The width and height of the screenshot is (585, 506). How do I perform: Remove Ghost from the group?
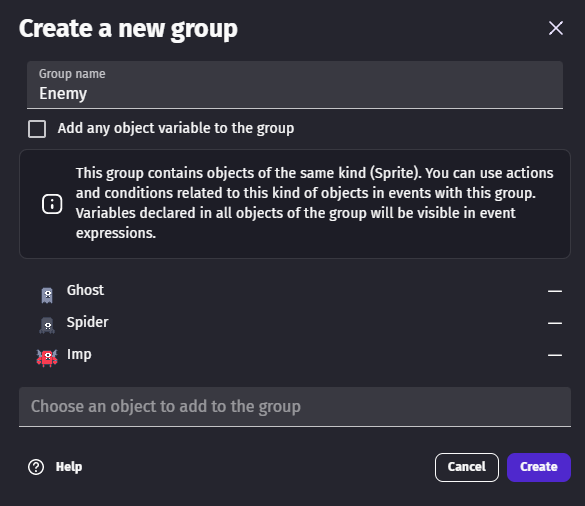(555, 291)
